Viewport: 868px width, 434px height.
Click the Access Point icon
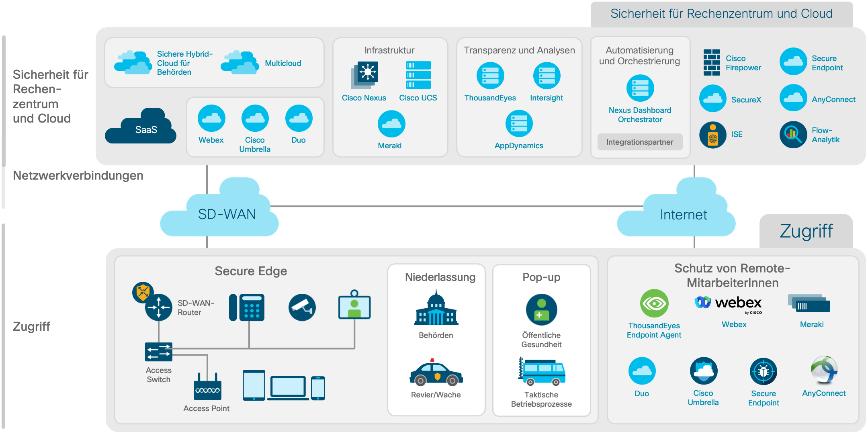(207, 387)
